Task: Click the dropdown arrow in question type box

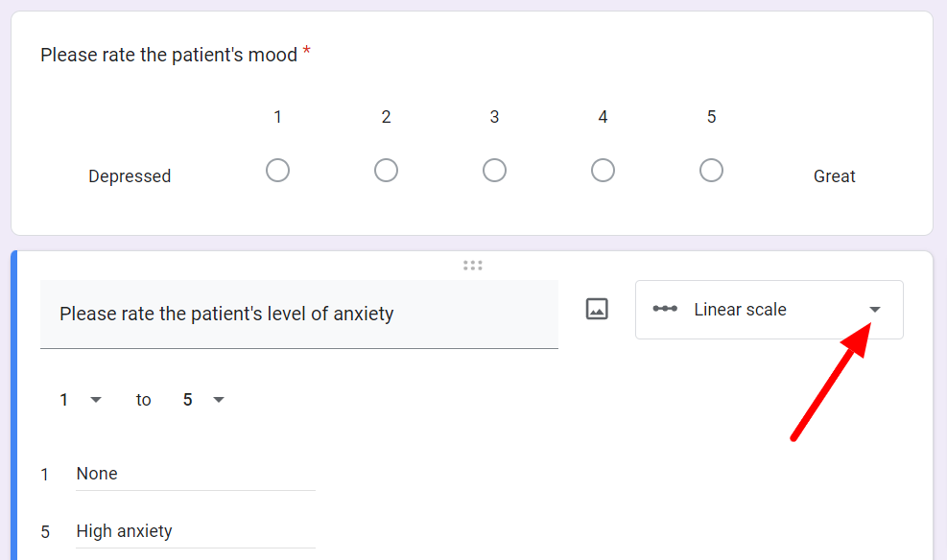Action: 874,310
